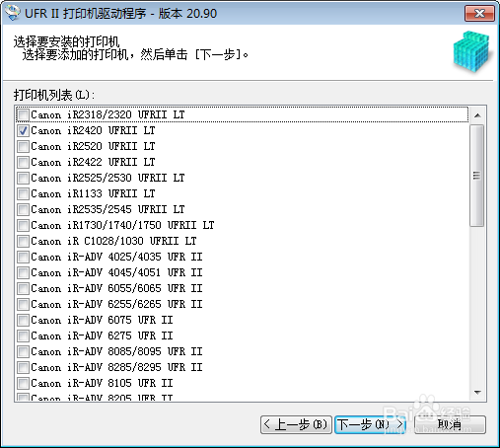Check the Canon iR2535/2545 UFRII LT checkbox

[x=23, y=209]
